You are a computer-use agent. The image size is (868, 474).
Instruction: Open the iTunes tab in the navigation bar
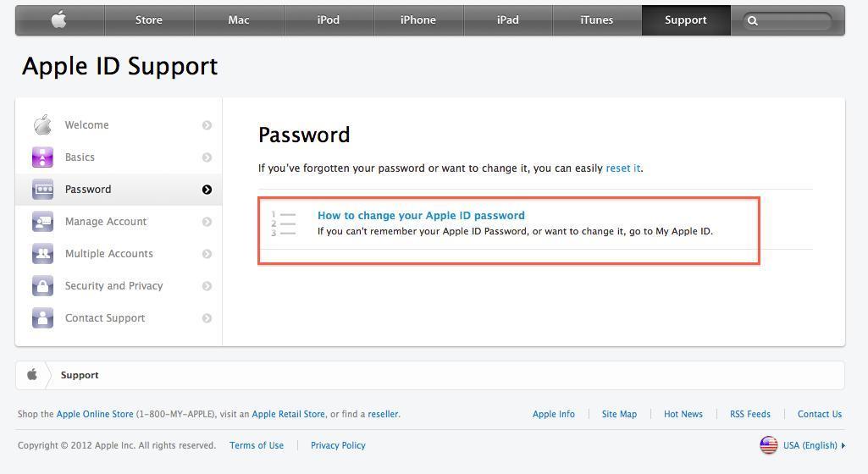(x=596, y=20)
